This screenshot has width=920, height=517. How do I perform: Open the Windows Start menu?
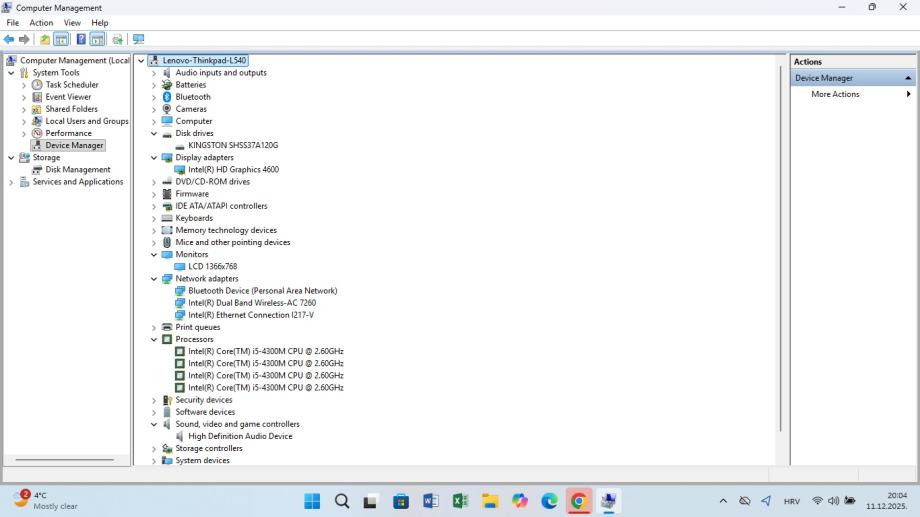point(312,501)
